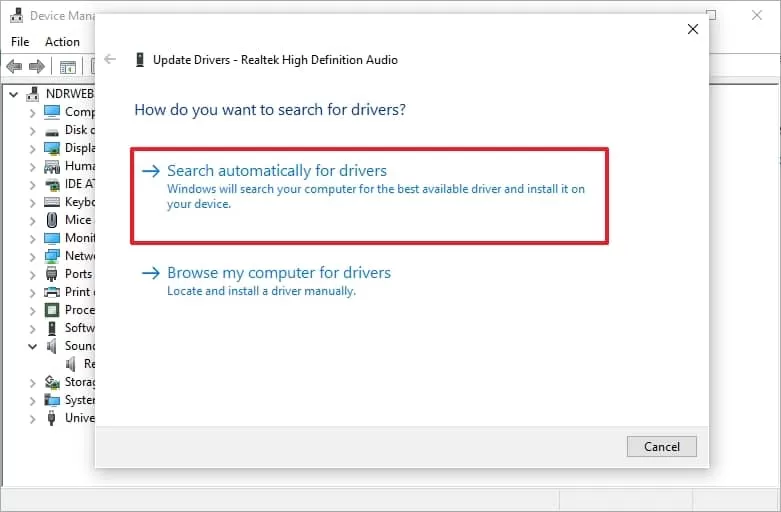
Task: Expand the Monitors category
Action: pos(33,239)
